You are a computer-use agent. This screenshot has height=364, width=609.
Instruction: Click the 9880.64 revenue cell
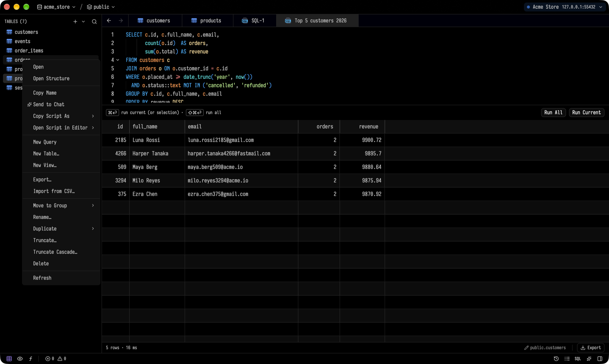click(x=362, y=167)
